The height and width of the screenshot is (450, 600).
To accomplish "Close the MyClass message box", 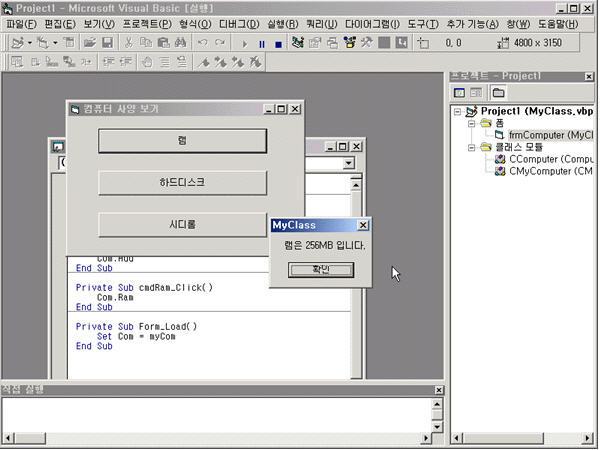I will coord(363,225).
